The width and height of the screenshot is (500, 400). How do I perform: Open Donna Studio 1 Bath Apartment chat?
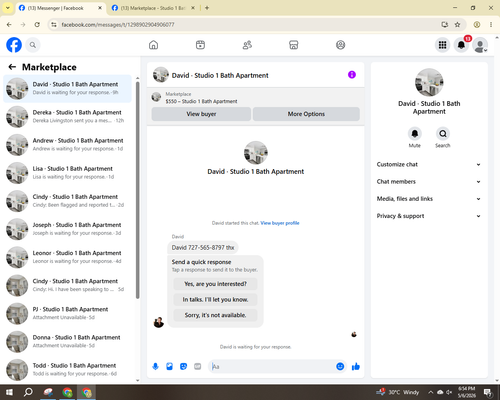coord(67,341)
